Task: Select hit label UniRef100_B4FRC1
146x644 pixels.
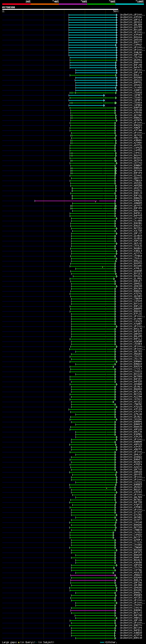Action: click(x=131, y=213)
